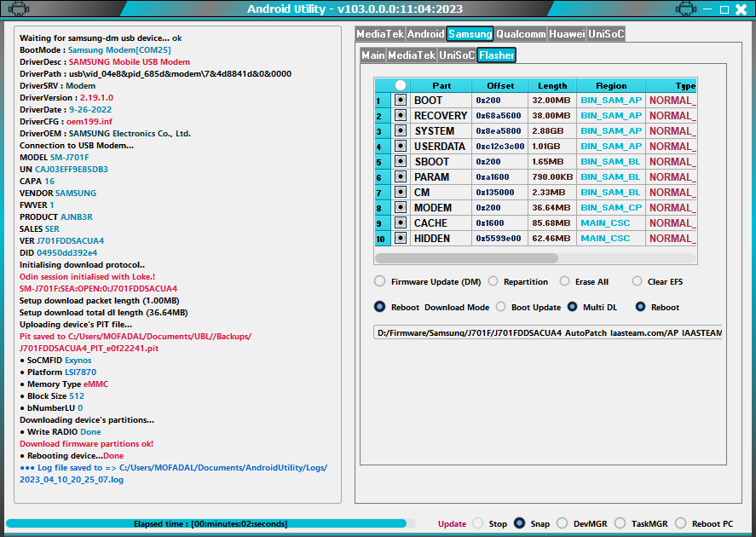Select the Repartition radio option

(x=493, y=281)
